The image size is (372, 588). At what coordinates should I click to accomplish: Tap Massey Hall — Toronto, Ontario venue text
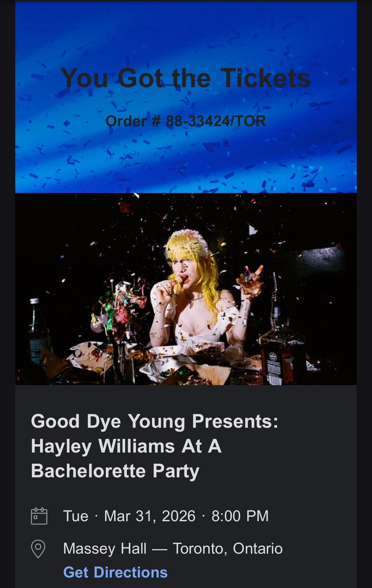(173, 549)
